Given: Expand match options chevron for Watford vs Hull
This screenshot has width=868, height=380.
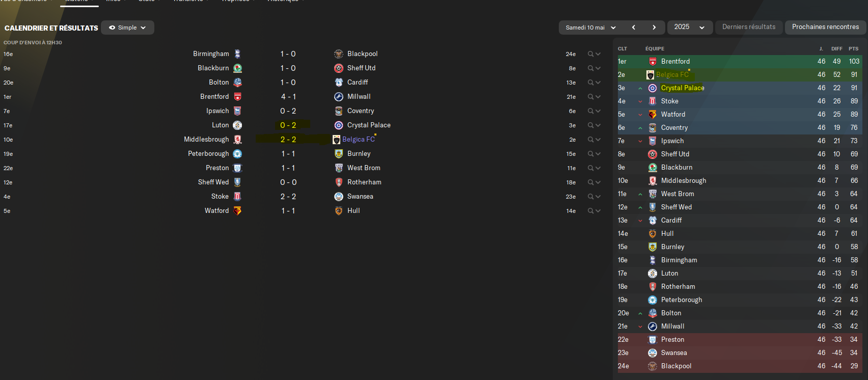Looking at the screenshot, I should tap(598, 211).
